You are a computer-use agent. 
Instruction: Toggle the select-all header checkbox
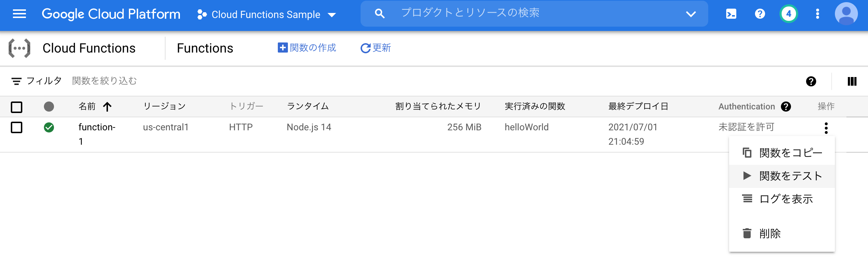[17, 107]
